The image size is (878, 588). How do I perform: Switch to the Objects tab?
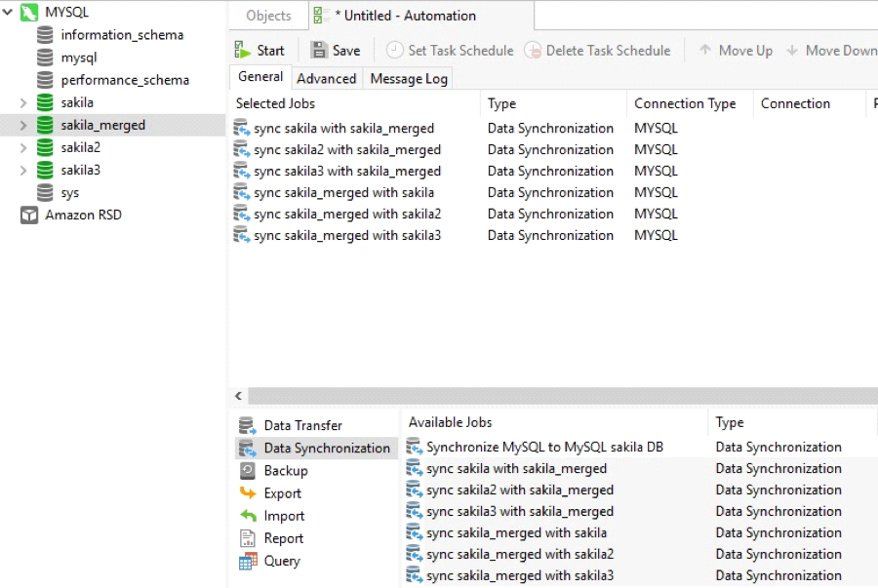(x=266, y=16)
